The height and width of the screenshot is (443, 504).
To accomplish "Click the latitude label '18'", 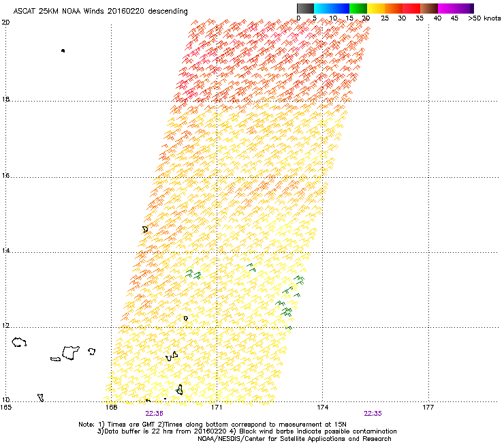I will click(x=5, y=99).
